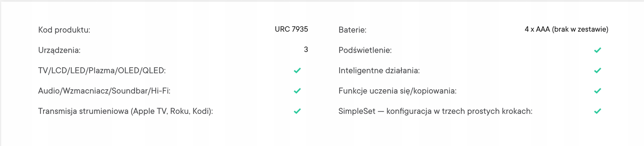This screenshot has height=146, width=644.
Task: Click the Podświetlenie label text
Action: pos(365,50)
